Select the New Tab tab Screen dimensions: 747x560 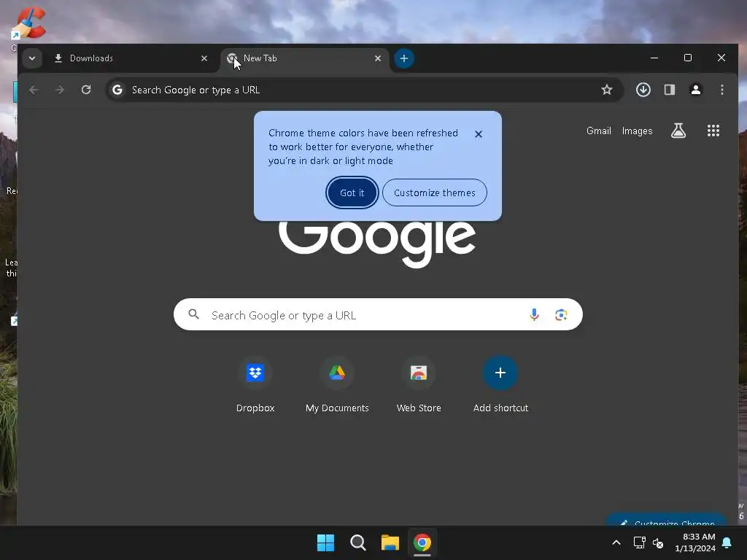[304, 58]
